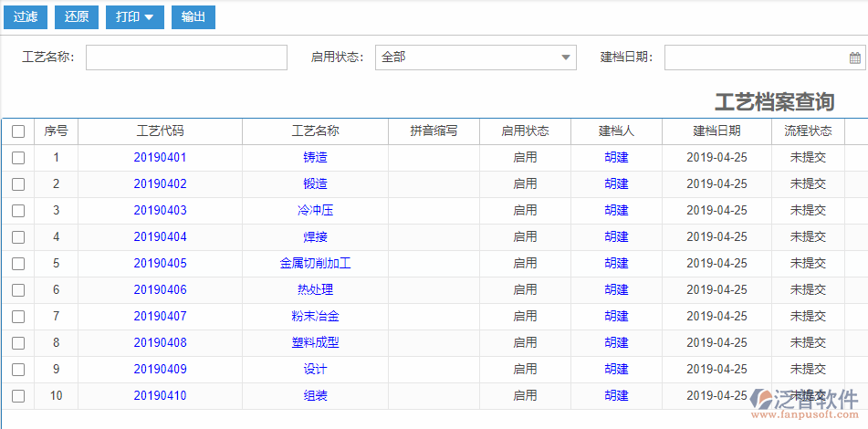This screenshot has width=868, height=429.
Task: Click the 输出 export button
Action: 193,17
